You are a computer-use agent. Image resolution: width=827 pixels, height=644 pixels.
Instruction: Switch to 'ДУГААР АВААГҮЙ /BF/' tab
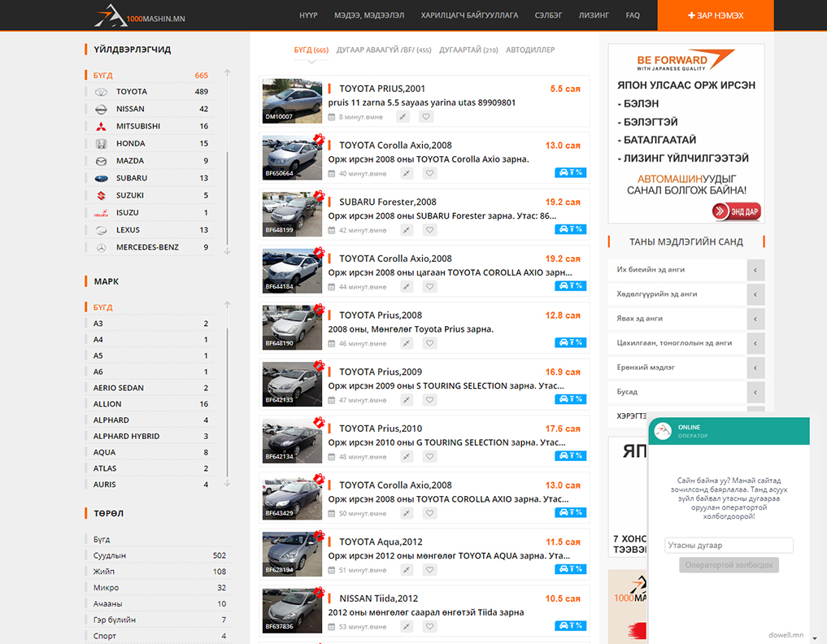coord(384,50)
